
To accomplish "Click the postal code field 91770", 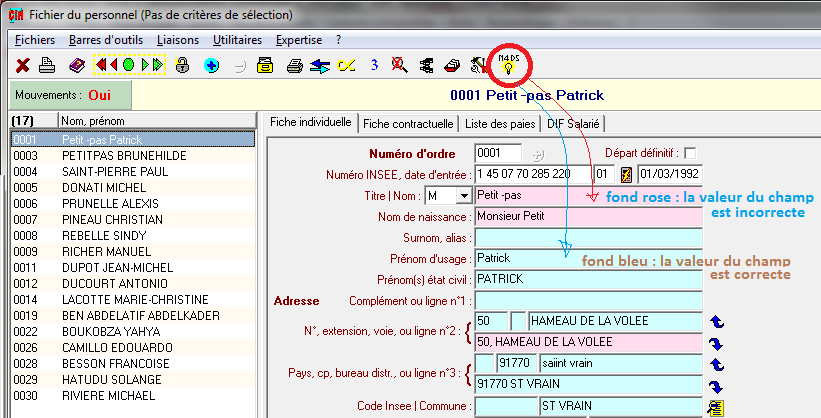I will pos(517,363).
